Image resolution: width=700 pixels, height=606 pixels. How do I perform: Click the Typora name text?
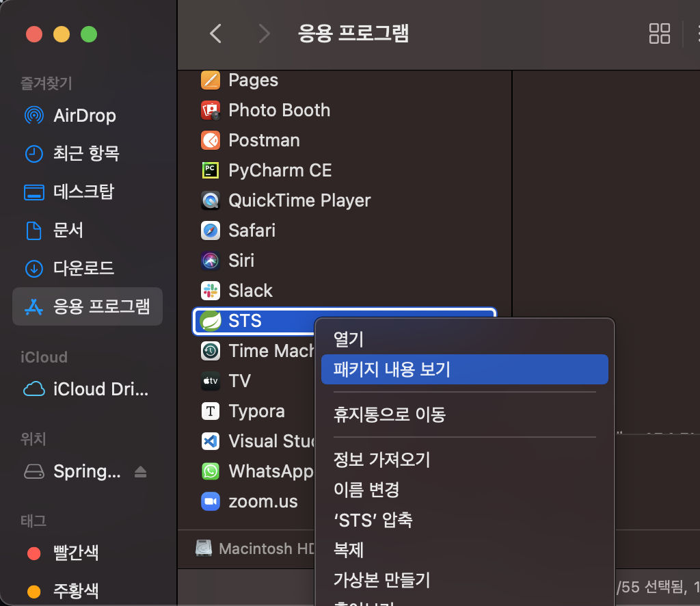(x=257, y=412)
